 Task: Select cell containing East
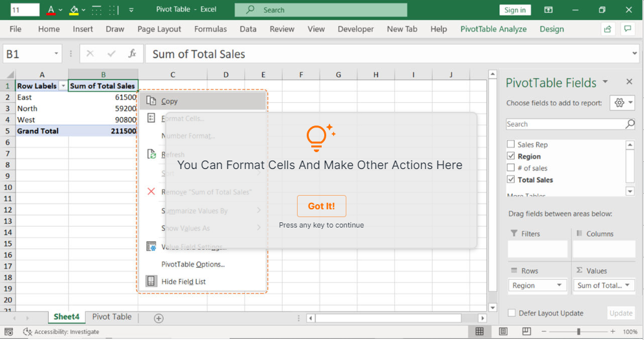42,98
